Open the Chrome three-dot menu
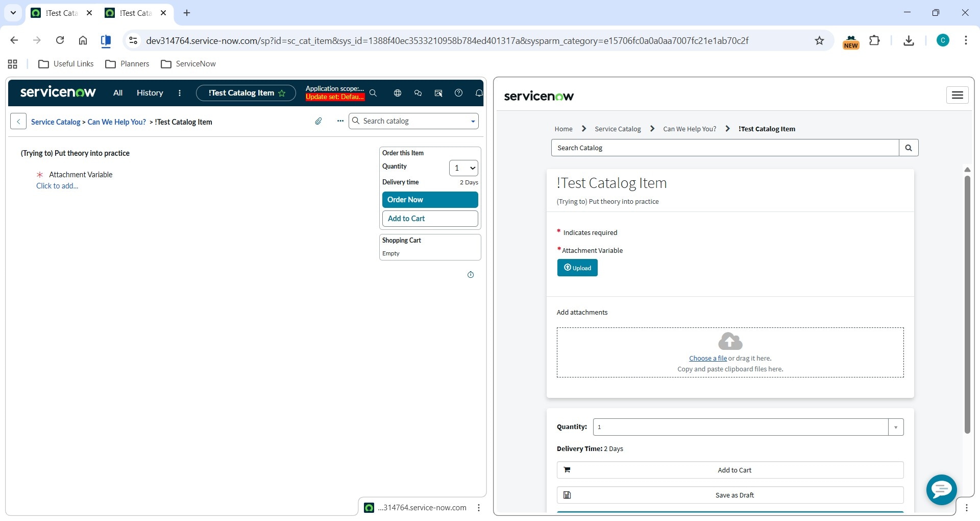980x521 pixels. [x=966, y=40]
